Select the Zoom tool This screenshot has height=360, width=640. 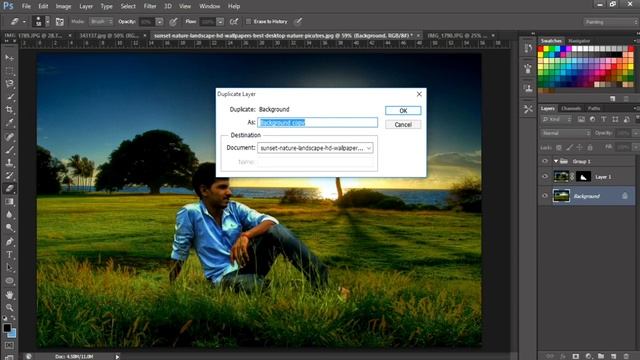pyautogui.click(x=9, y=307)
